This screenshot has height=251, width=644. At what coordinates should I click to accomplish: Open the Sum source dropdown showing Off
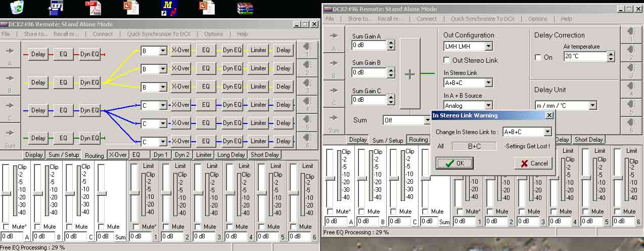point(427,120)
